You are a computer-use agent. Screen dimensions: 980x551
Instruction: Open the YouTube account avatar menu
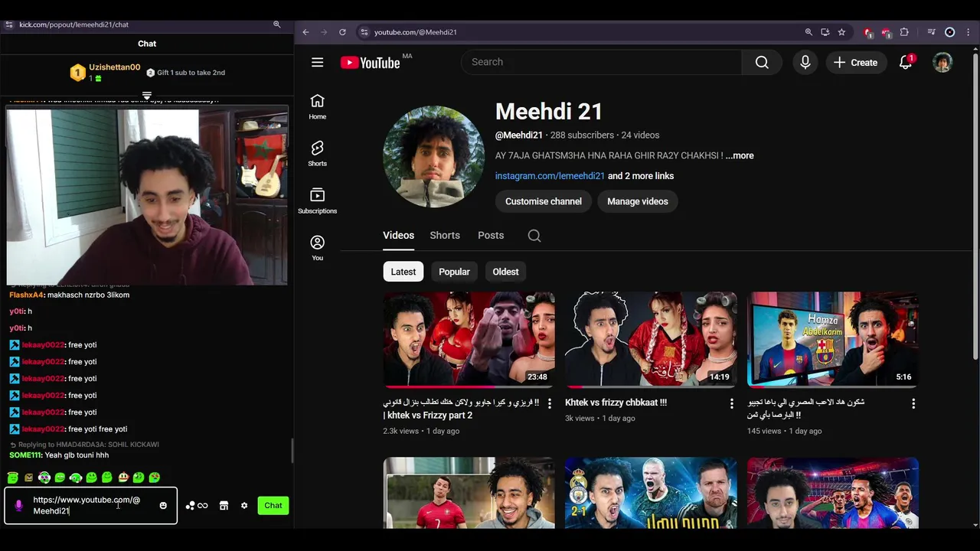tap(942, 63)
